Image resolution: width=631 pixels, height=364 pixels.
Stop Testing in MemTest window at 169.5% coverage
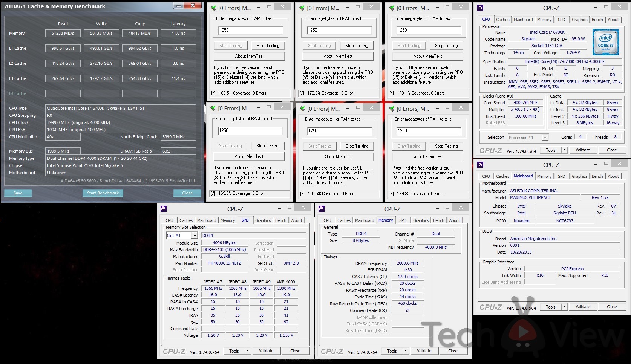point(268,46)
